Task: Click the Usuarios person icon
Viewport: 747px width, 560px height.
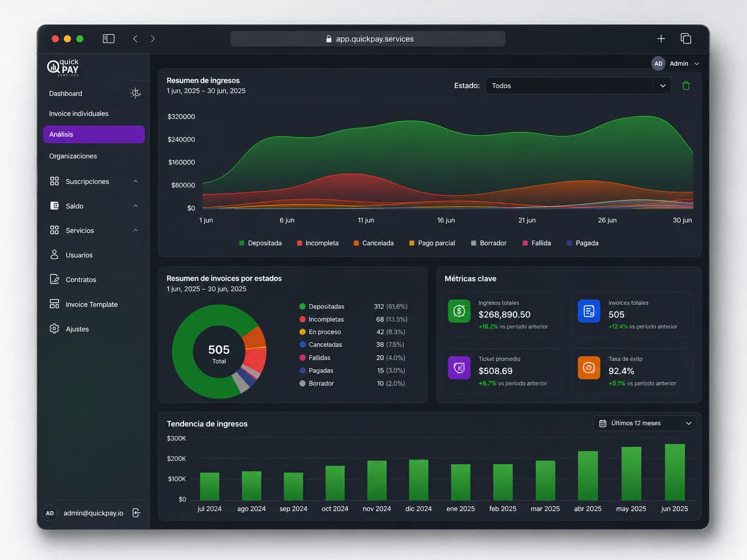Action: (54, 255)
